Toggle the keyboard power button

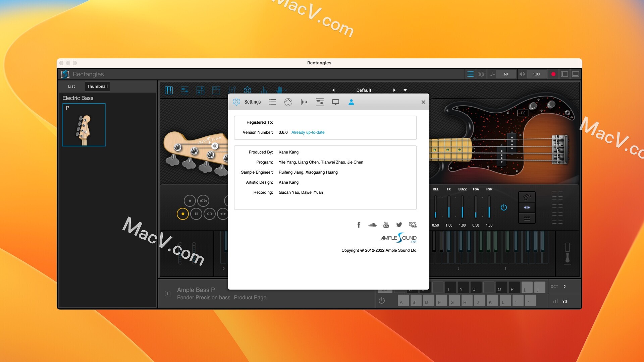click(382, 300)
